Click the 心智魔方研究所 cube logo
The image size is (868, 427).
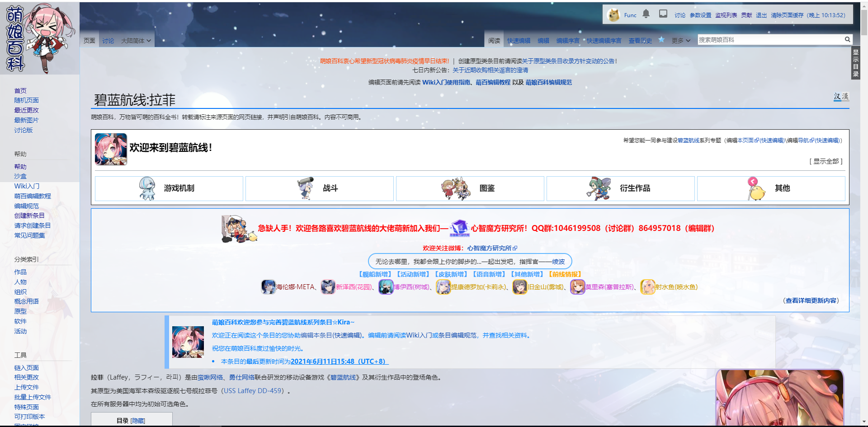pos(459,228)
